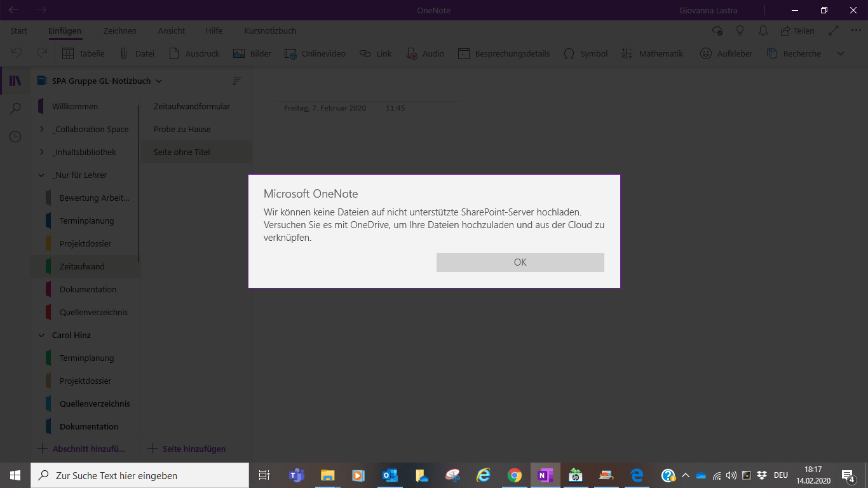Select the Probe zu Hause page
868x488 pixels.
pos(196,129)
